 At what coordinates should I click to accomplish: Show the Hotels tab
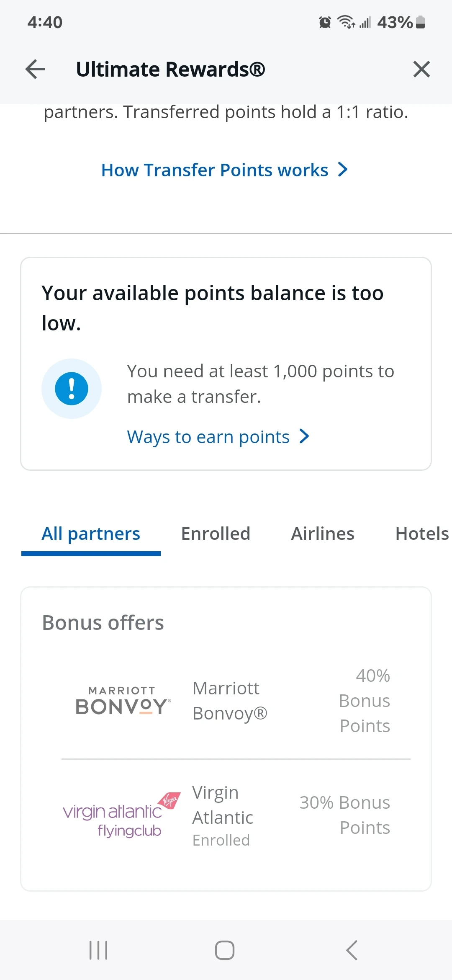click(422, 534)
